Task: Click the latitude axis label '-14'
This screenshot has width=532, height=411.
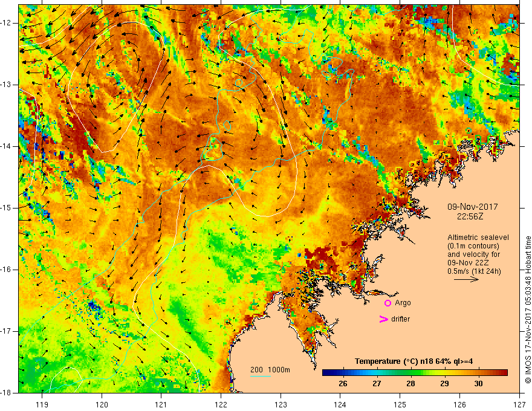Action: coord(6,146)
